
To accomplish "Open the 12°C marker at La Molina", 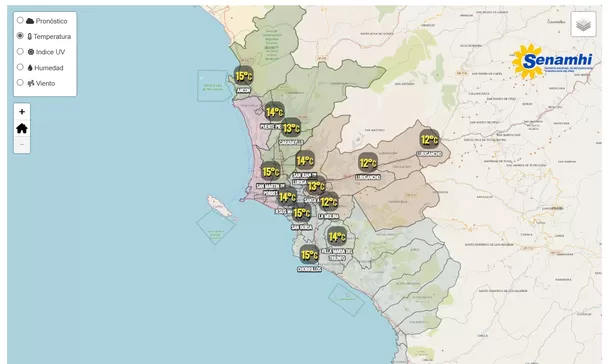I will click(329, 202).
